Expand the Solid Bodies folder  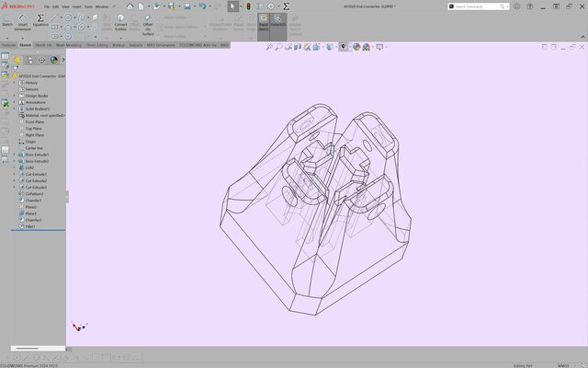pyautogui.click(x=14, y=109)
